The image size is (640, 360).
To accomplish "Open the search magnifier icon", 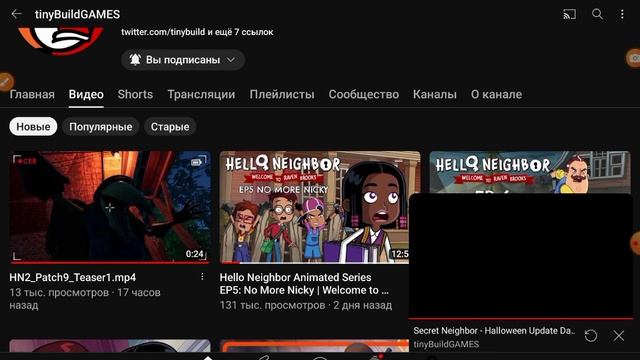I will [x=597, y=14].
